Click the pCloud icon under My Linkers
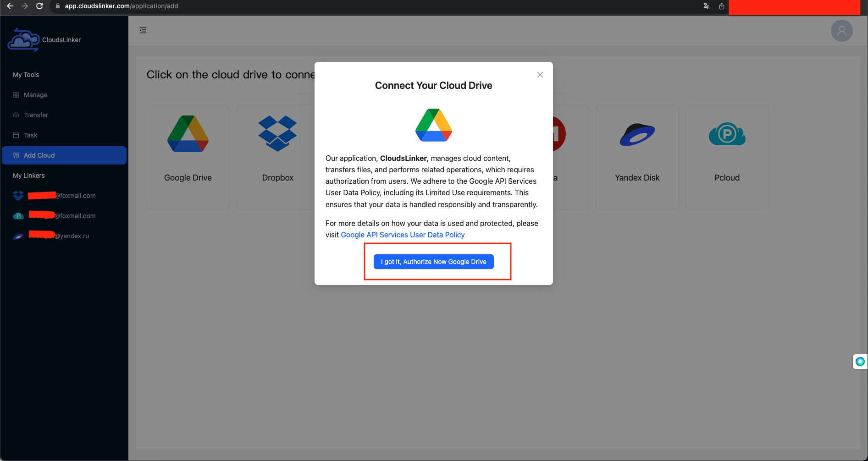 tap(18, 216)
